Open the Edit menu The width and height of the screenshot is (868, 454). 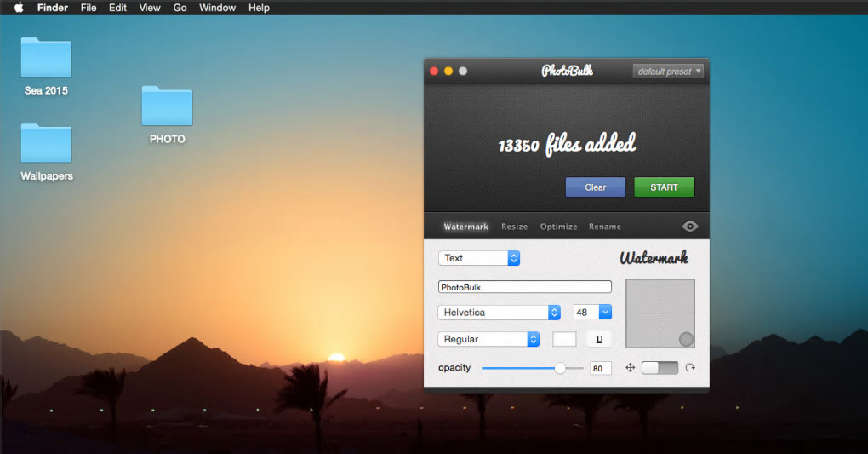pyautogui.click(x=117, y=8)
